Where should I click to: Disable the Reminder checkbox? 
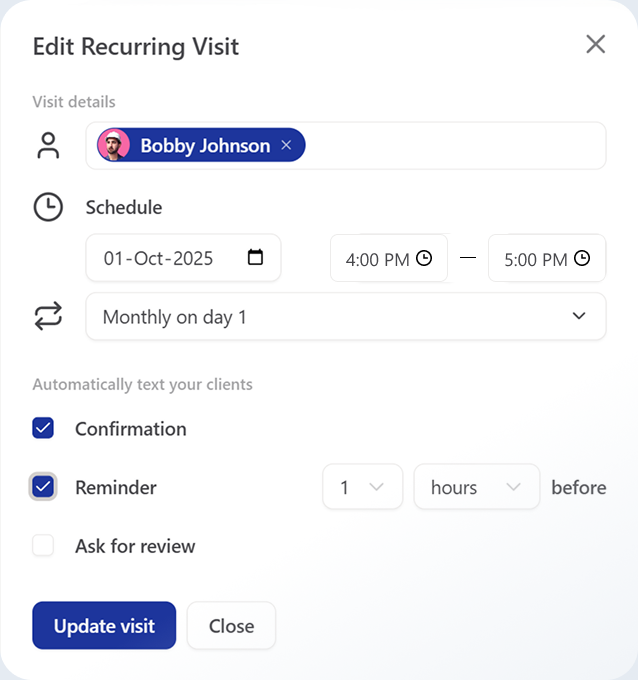click(x=43, y=488)
